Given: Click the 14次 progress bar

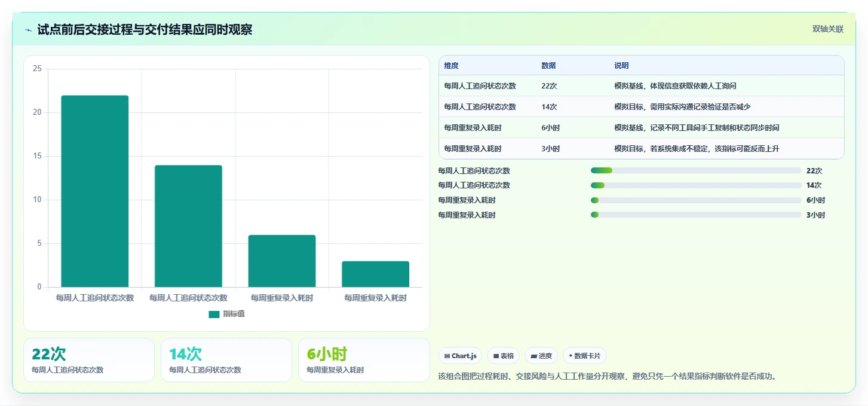Looking at the screenshot, I should (x=696, y=185).
